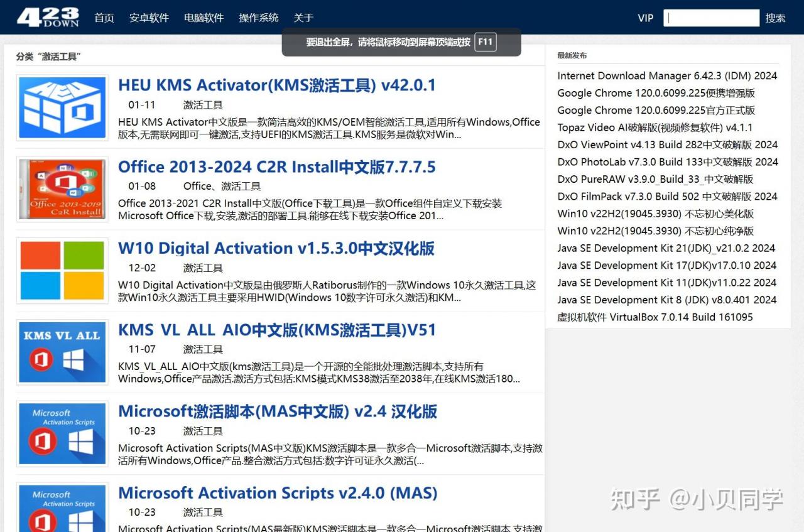Focus the search input field

click(711, 18)
